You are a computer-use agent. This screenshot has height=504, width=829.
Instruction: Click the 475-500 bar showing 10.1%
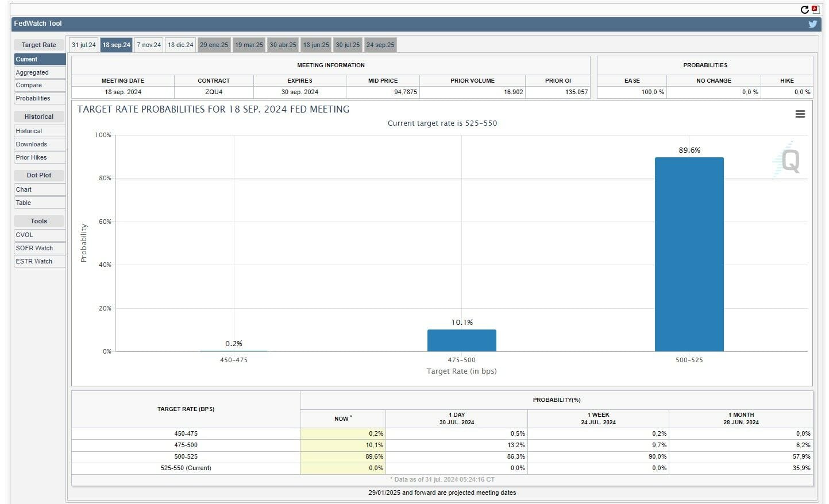pos(461,340)
